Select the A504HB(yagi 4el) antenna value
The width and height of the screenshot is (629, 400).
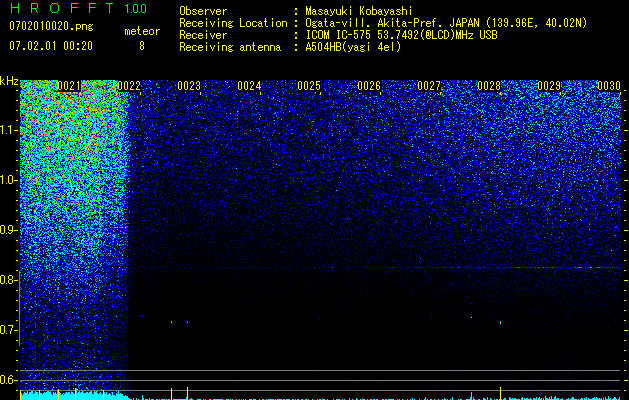(353, 47)
